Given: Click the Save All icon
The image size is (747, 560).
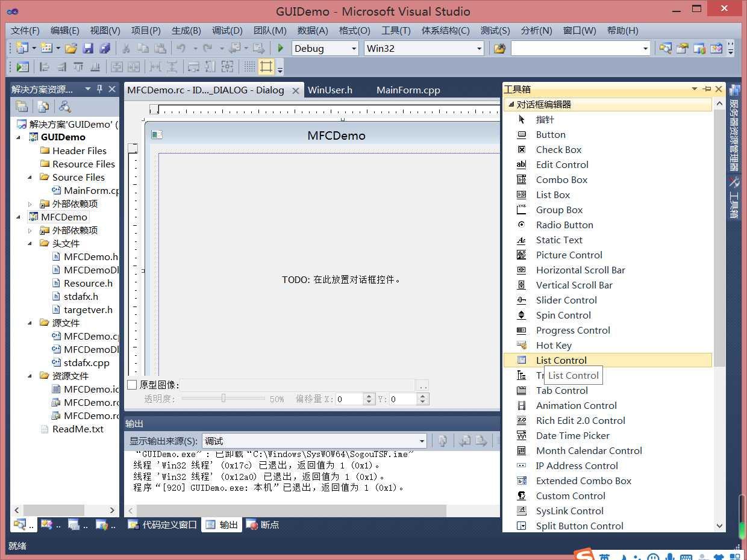Looking at the screenshot, I should [105, 48].
